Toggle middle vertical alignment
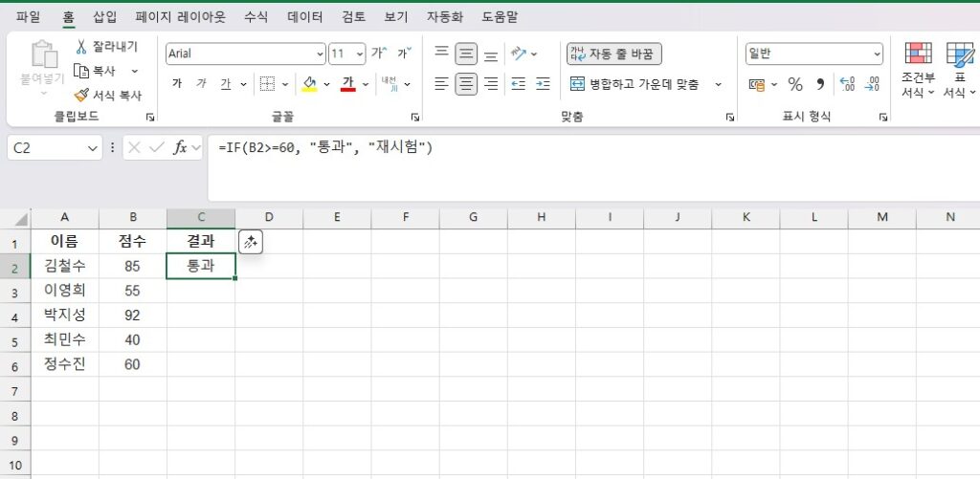Viewport: 980px width, 479px height. coord(466,54)
